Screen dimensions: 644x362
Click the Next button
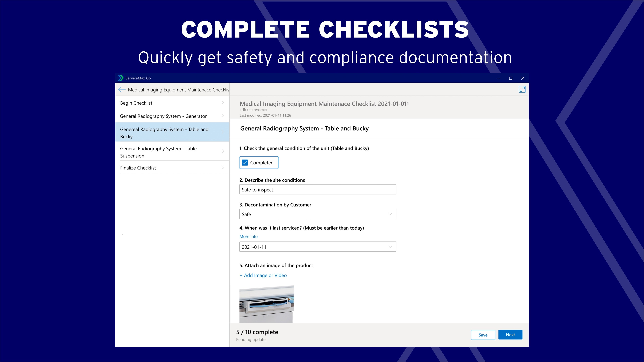[x=510, y=335]
